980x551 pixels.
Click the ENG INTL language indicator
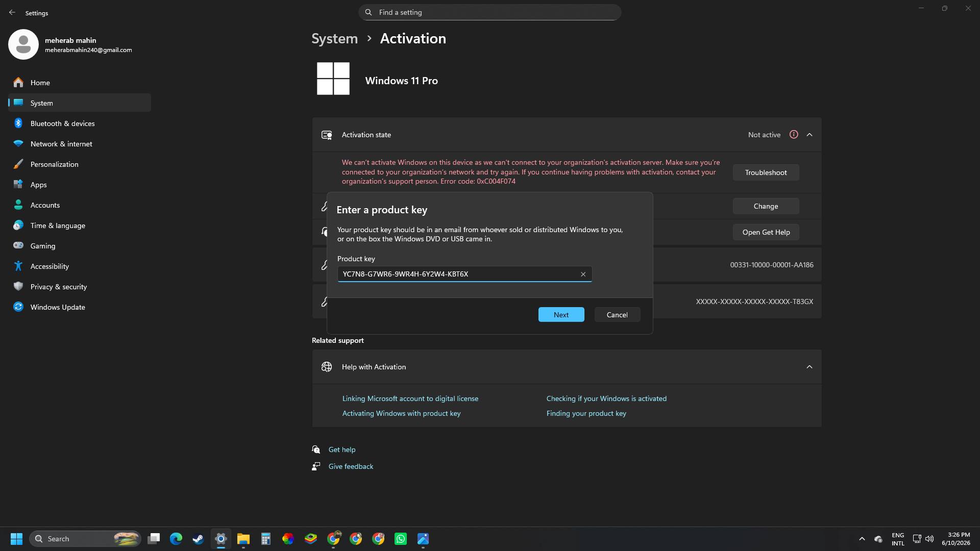tap(898, 539)
